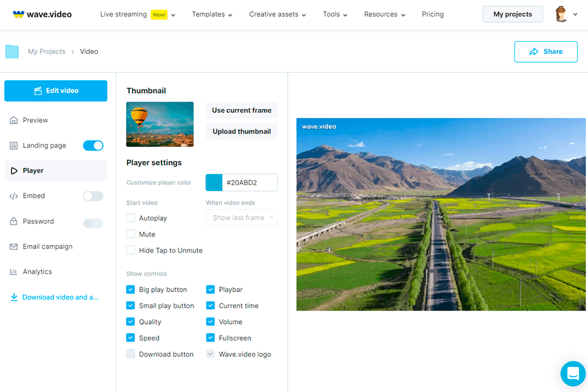Click the download arrow icon in sidebar
The height and width of the screenshot is (392, 588).
(14, 297)
